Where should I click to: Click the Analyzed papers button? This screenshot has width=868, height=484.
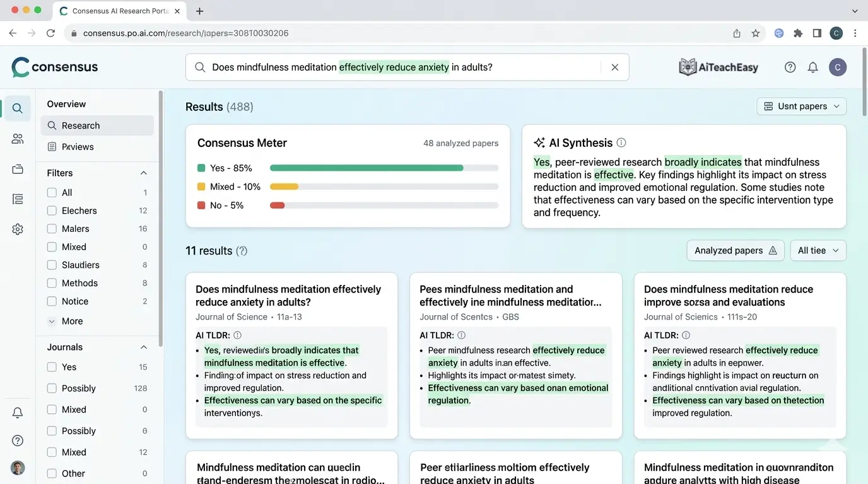coord(735,250)
